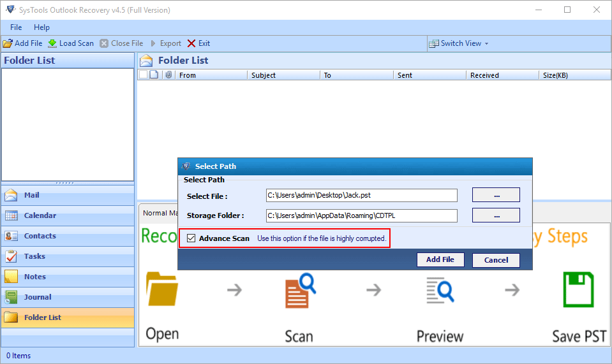Browse for the Select File path
The width and height of the screenshot is (612, 364).
tap(496, 195)
